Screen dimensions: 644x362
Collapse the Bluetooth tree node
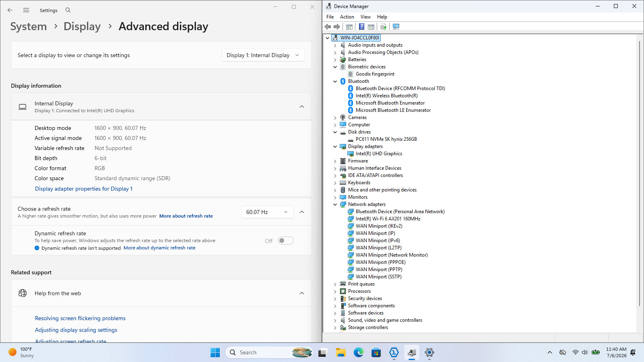tap(335, 81)
